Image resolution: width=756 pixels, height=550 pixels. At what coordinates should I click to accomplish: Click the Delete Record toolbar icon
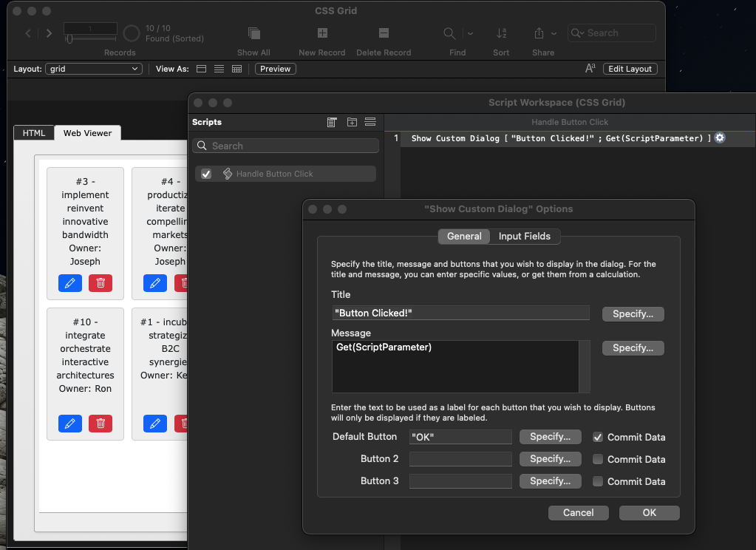384,33
